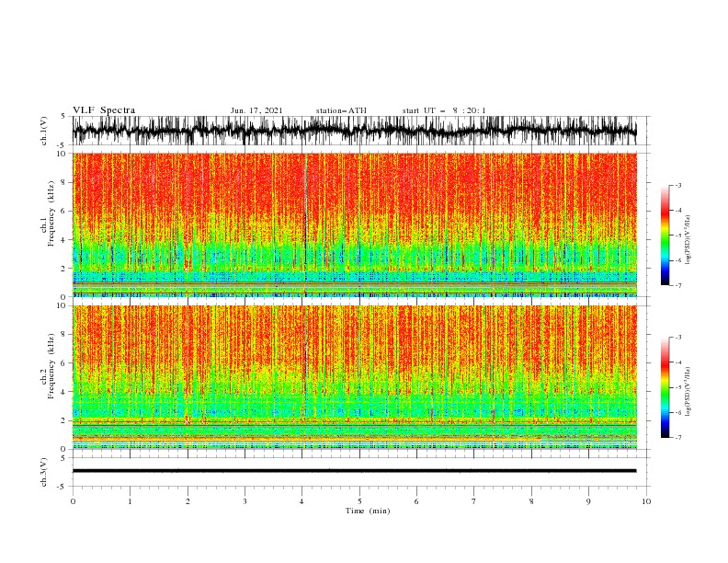Click the ch.3 flat voltage trace
Viewport: 728px width, 563px height.
coord(354,471)
